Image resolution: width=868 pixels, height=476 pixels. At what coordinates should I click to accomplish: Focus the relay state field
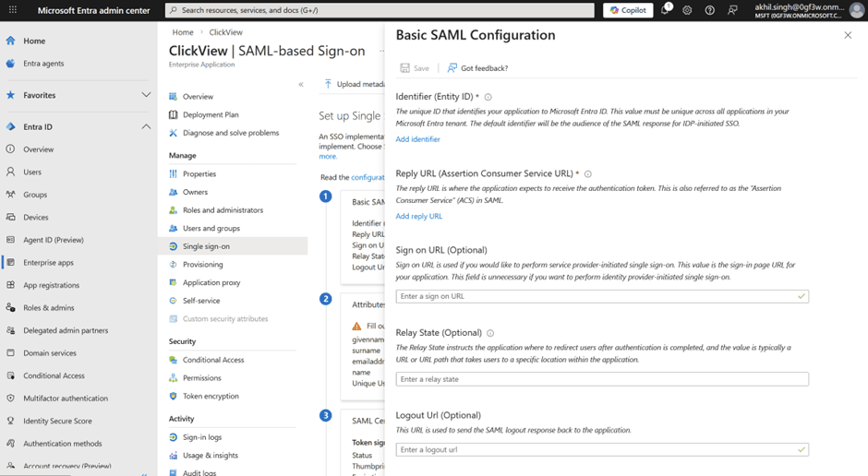point(602,379)
